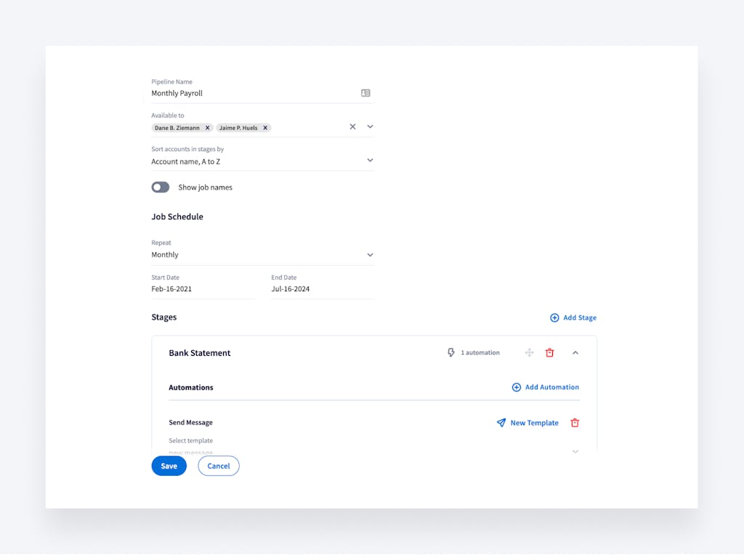Collapse the Bank Statement stage

[x=575, y=352]
